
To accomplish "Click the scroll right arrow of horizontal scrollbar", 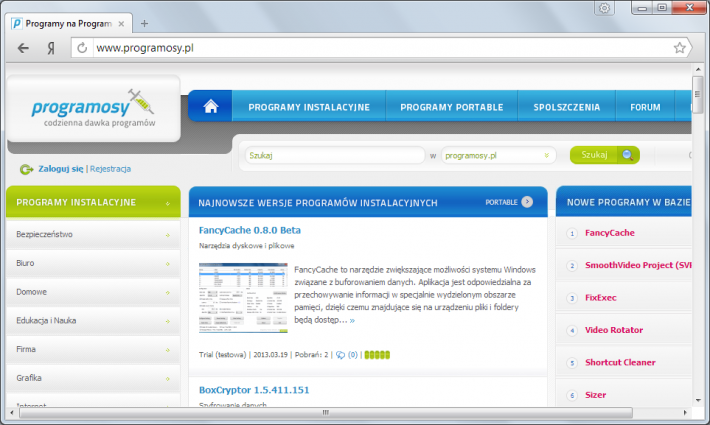I will [685, 412].
